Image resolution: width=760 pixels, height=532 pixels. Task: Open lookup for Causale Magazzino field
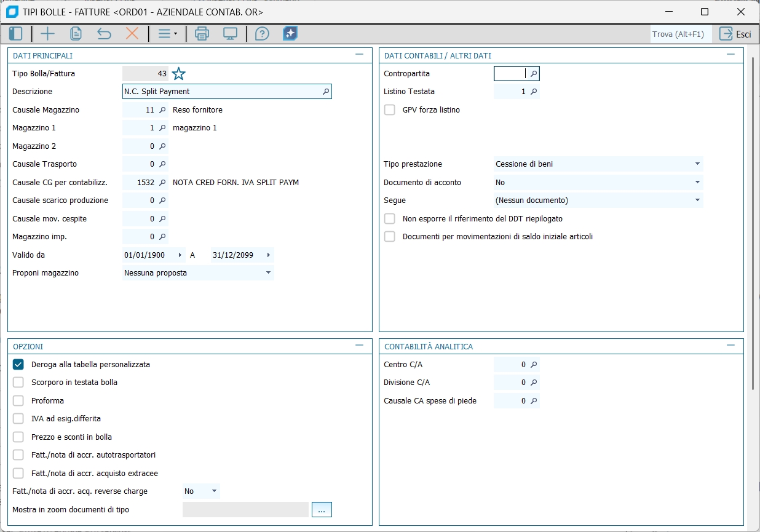[x=162, y=110]
